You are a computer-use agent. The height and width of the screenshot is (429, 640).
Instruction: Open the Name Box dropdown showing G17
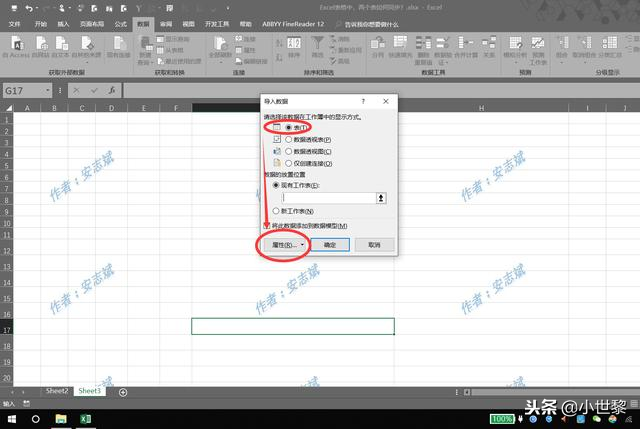tap(48, 91)
